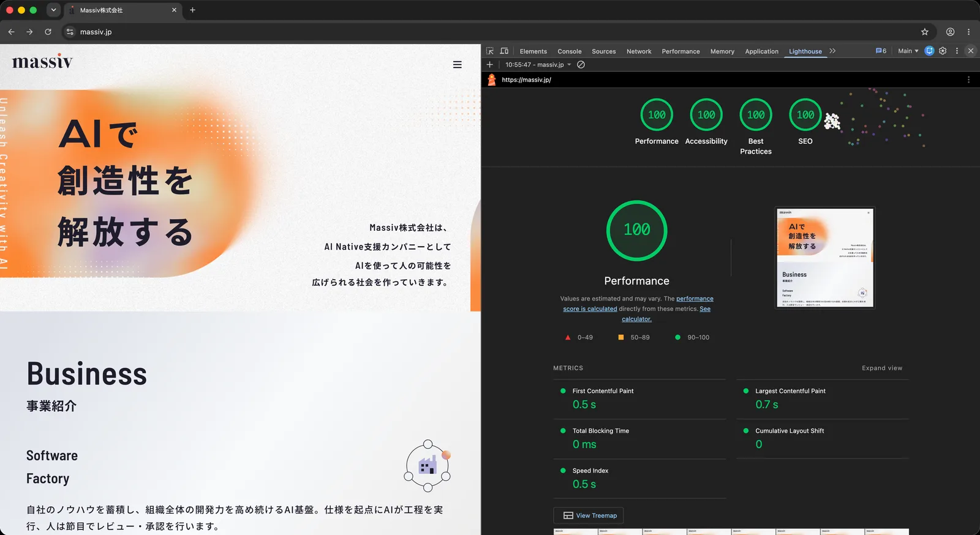Switch to the Elements tab

(533, 51)
